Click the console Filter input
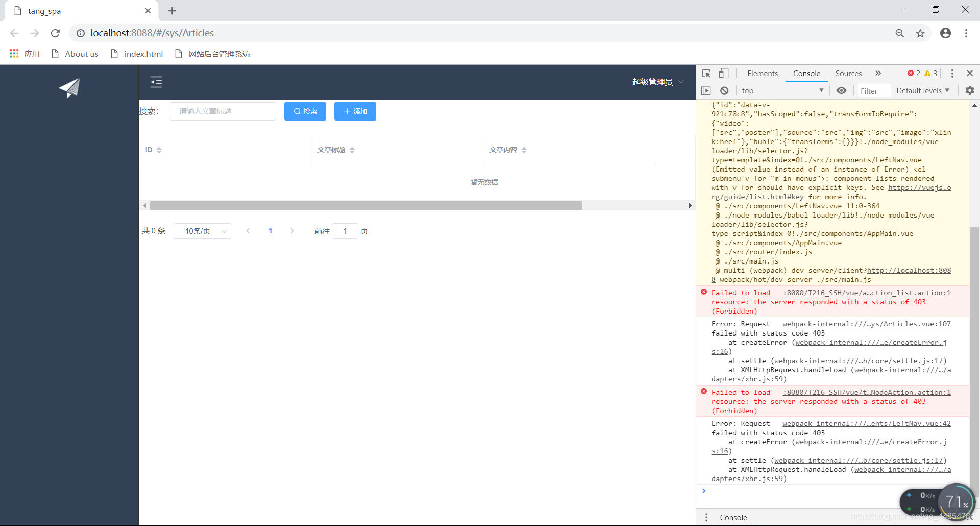The image size is (980, 526). coord(874,91)
